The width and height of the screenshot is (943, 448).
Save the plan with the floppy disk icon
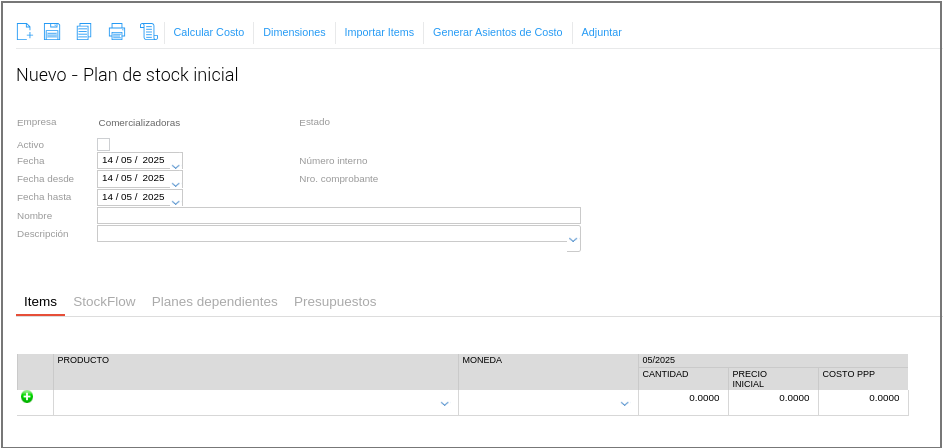coord(52,32)
